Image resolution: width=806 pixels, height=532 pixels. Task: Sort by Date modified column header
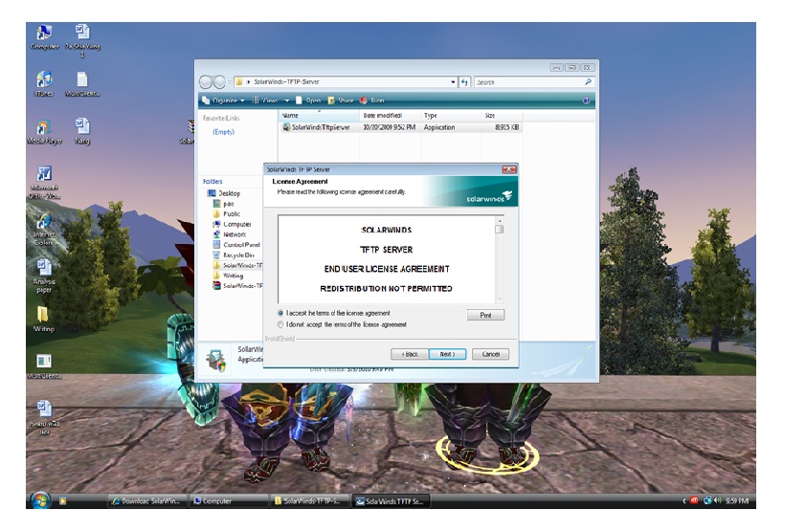click(391, 116)
